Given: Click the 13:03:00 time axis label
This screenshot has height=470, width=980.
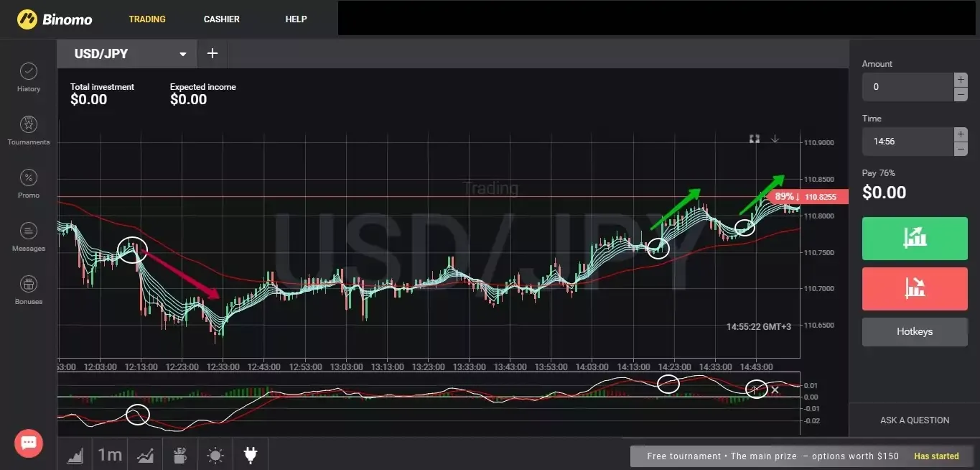Looking at the screenshot, I should pos(347,367).
